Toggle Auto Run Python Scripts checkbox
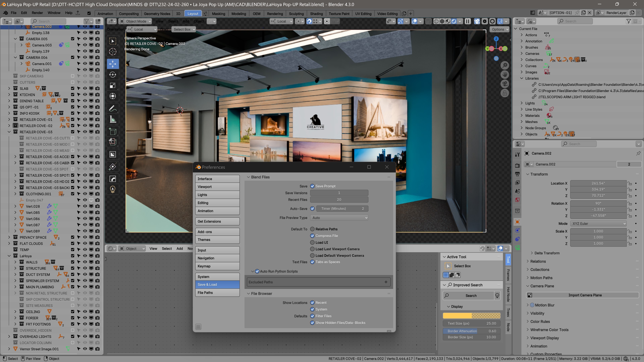The image size is (644, 362). [x=257, y=271]
